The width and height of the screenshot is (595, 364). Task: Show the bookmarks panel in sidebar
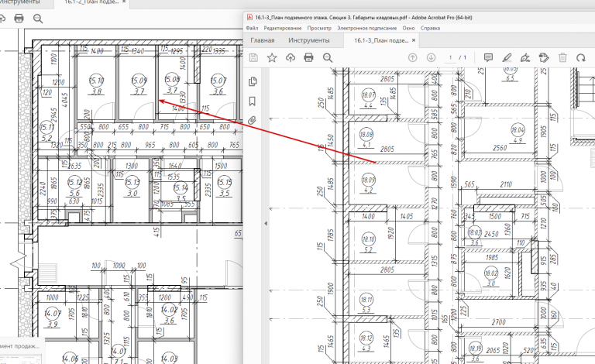point(253,101)
